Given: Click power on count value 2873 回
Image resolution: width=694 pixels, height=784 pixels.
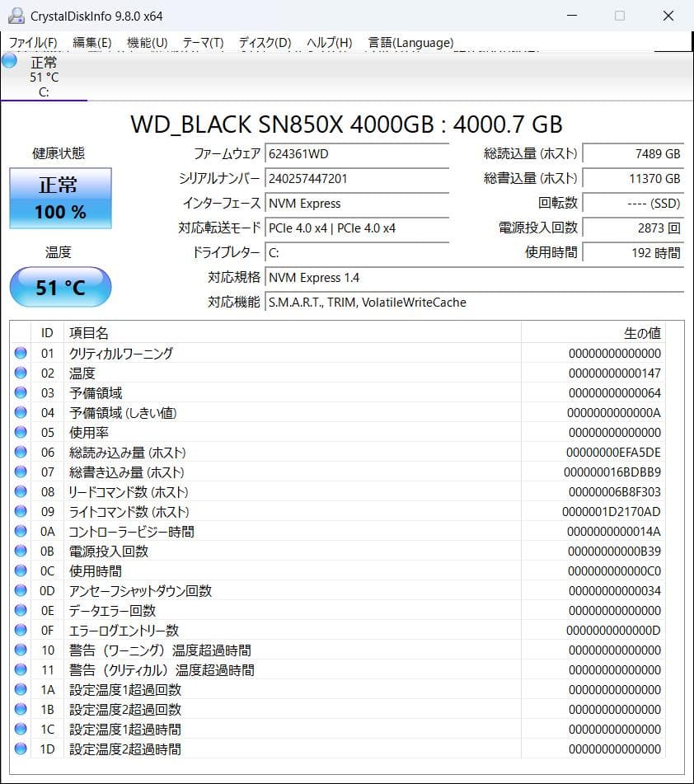Looking at the screenshot, I should [634, 228].
